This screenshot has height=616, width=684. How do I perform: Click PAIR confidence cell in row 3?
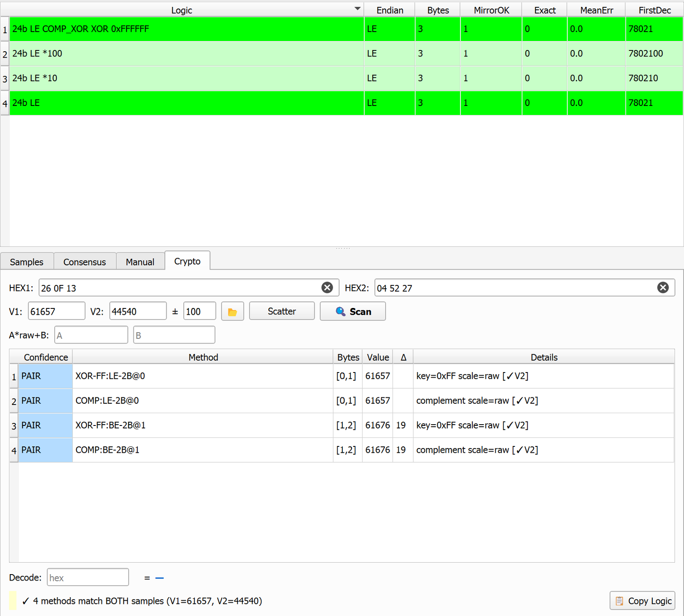click(46, 425)
